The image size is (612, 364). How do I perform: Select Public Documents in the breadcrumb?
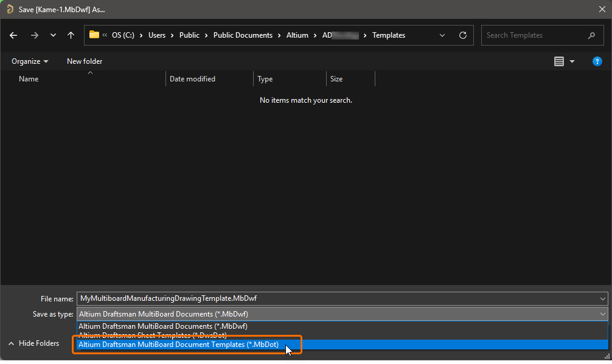pos(243,35)
